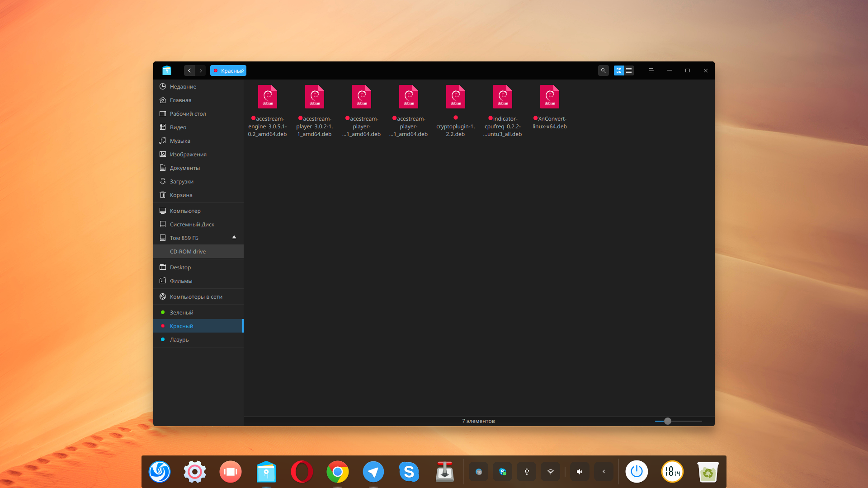Viewport: 868px width, 488px height.
Task: Select the Зеленый colored tag in sidebar
Action: (181, 312)
